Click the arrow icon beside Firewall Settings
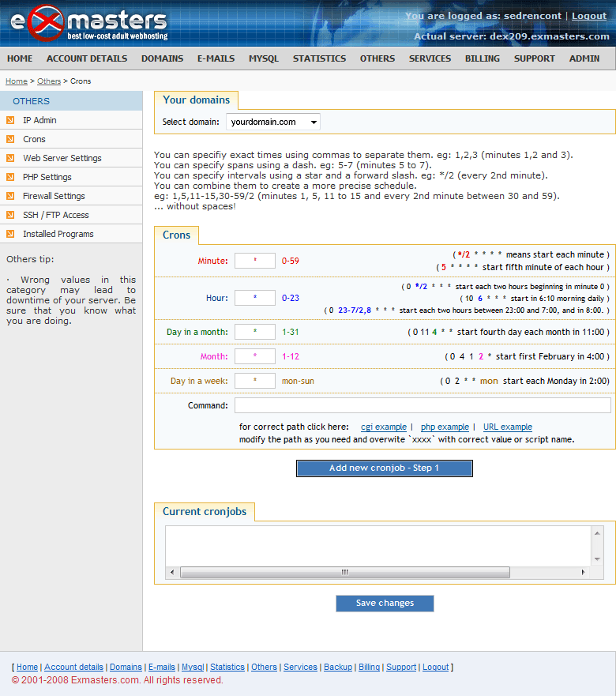The image size is (616, 696). [x=10, y=196]
